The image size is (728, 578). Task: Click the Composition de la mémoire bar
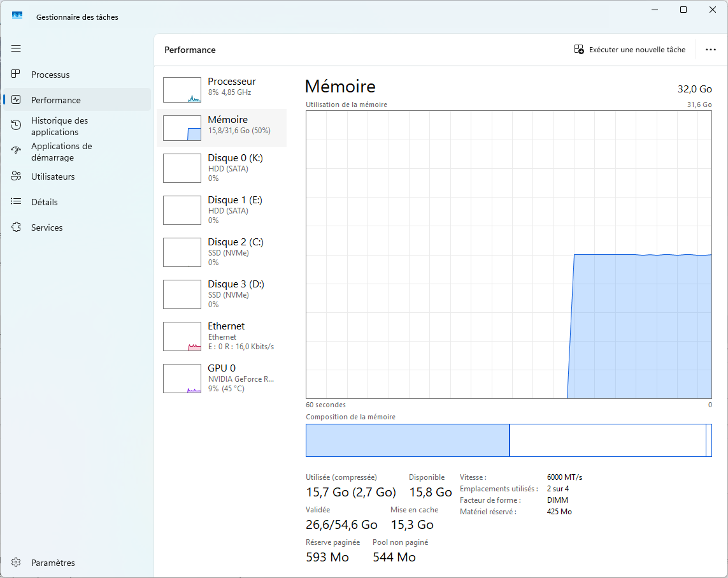click(508, 440)
